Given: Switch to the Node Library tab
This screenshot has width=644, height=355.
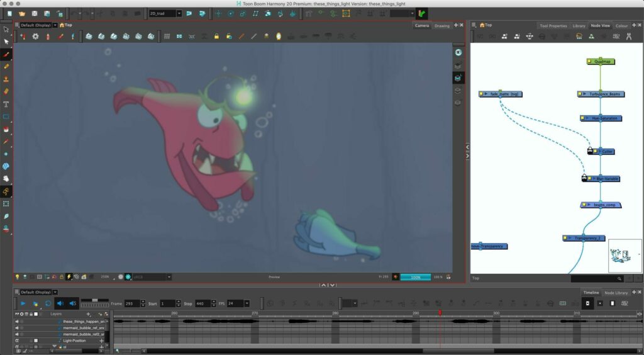Looking at the screenshot, I should coord(616,293).
